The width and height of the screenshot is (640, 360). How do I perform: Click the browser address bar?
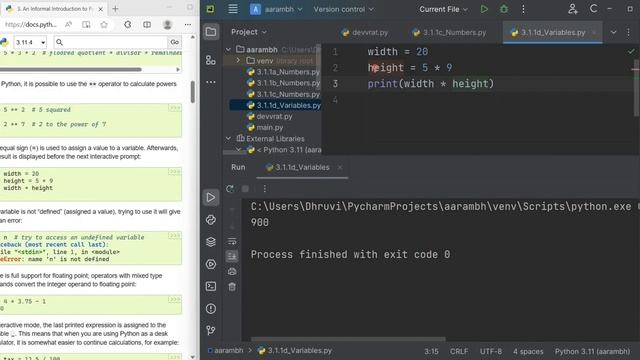click(x=31, y=24)
